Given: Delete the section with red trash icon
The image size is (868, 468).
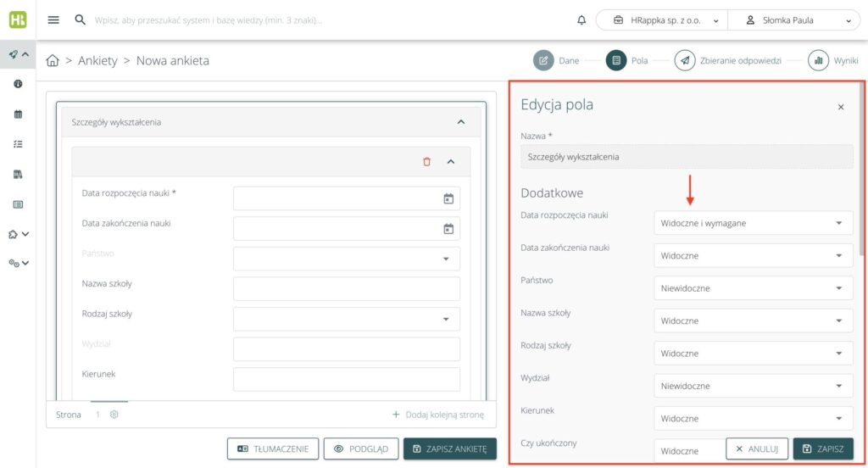Looking at the screenshot, I should click(426, 161).
